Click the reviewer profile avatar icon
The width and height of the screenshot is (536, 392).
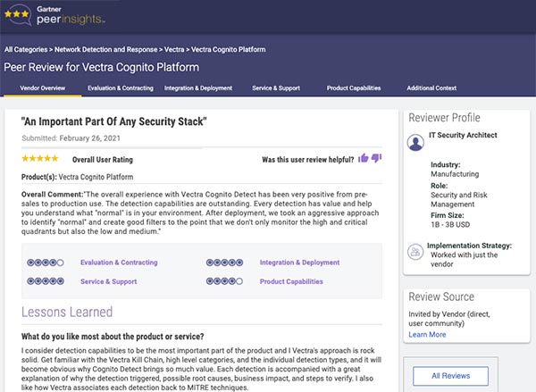(x=415, y=143)
